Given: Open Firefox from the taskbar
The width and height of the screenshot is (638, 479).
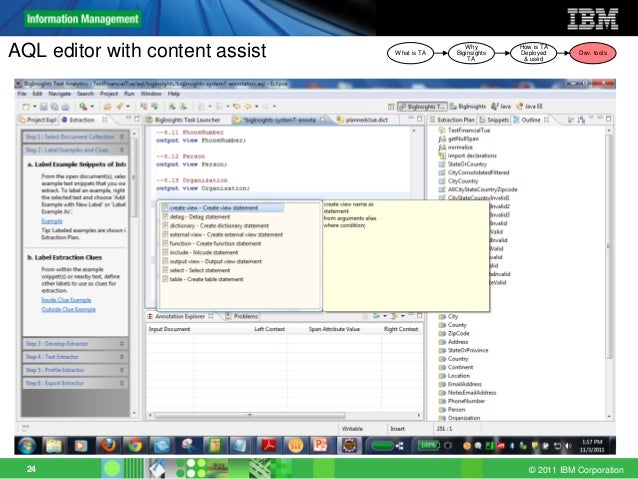Looking at the screenshot, I should point(108,446).
